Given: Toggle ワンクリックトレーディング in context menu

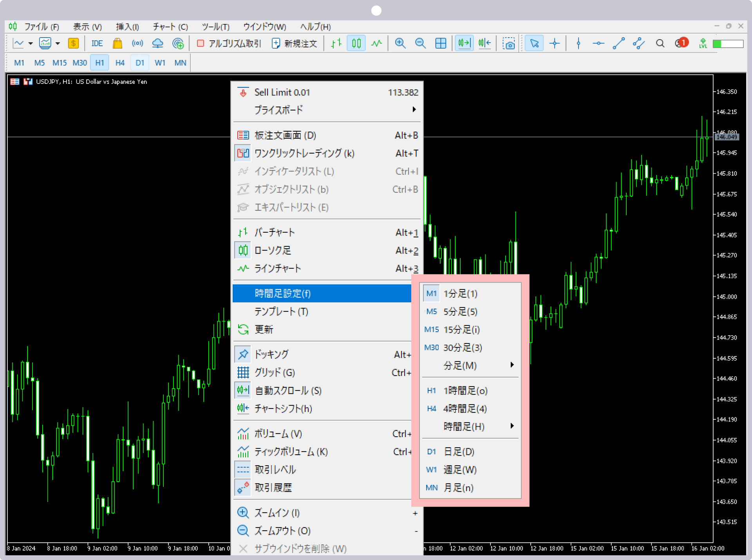Looking at the screenshot, I should tap(327, 154).
